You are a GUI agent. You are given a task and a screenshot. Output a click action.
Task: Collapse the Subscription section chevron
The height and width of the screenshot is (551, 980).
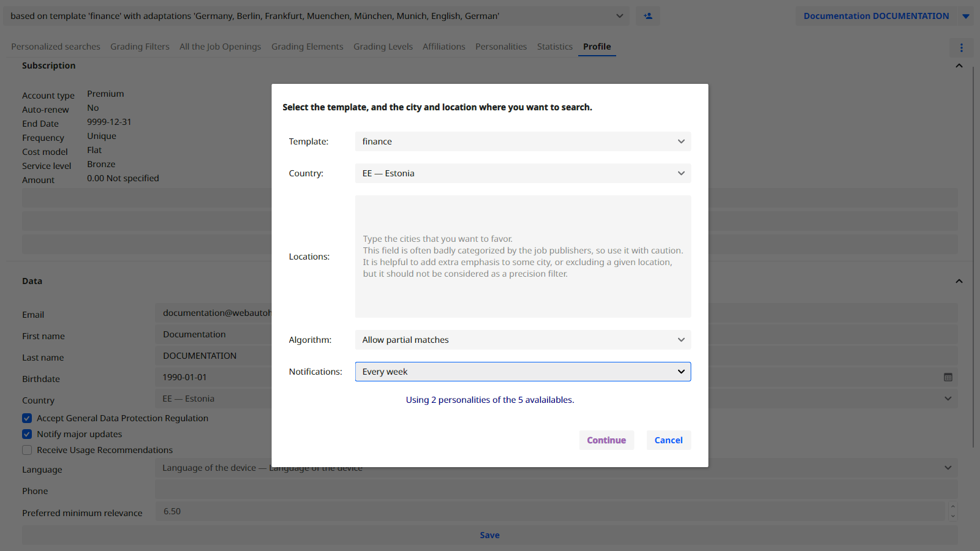pos(959,66)
